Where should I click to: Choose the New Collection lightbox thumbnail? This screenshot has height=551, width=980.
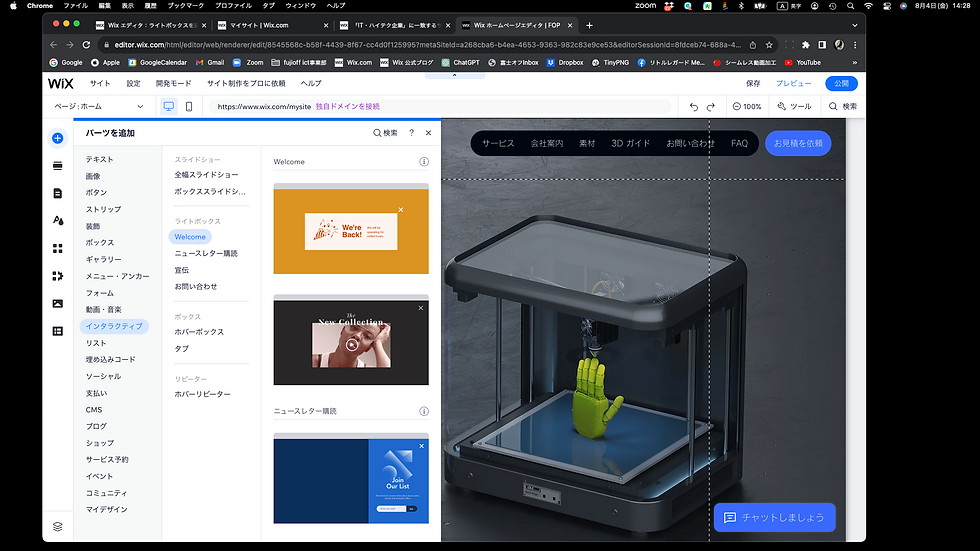[x=351, y=340]
